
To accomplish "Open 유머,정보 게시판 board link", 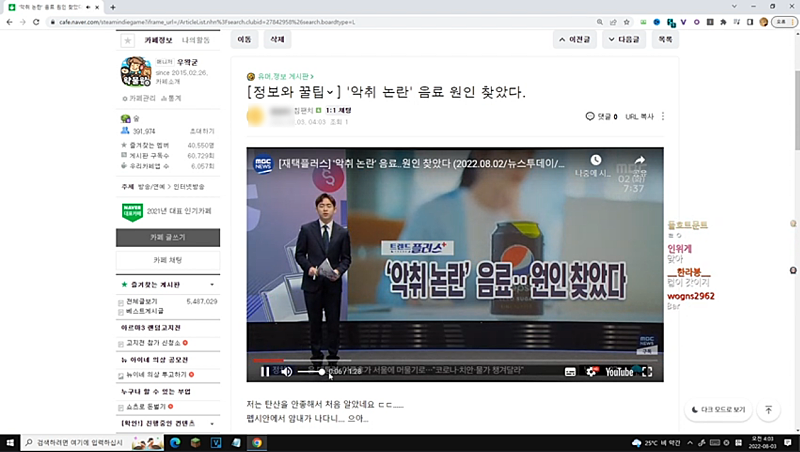I will click(x=285, y=77).
